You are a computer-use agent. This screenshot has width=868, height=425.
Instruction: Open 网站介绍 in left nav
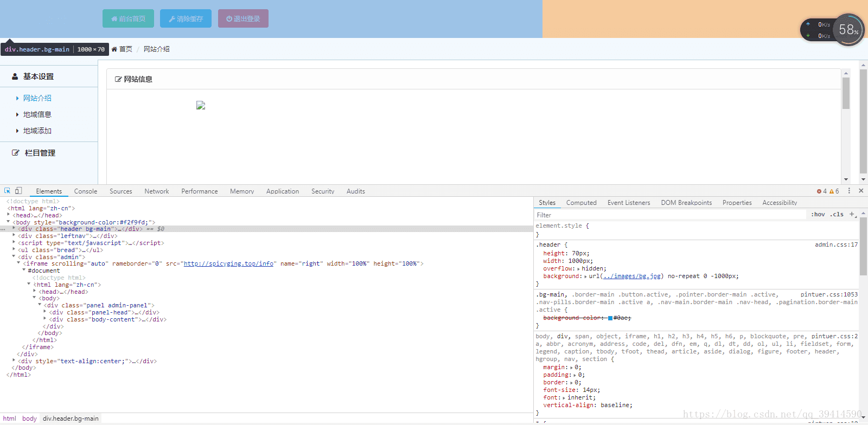[x=37, y=98]
